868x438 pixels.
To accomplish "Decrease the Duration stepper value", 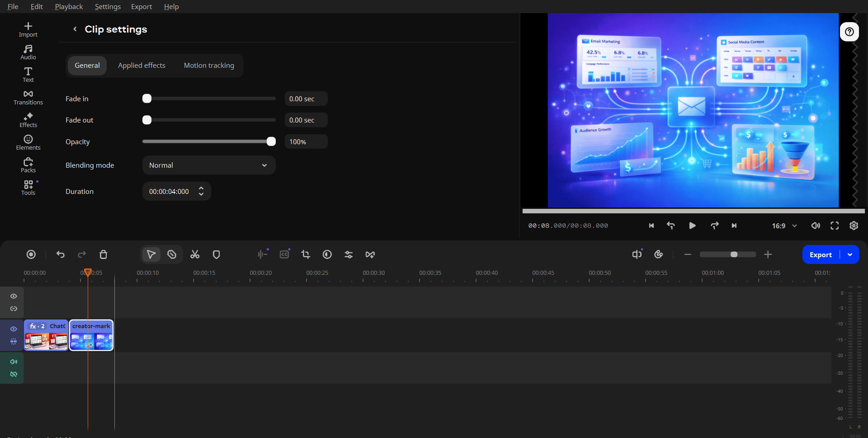I will click(201, 194).
